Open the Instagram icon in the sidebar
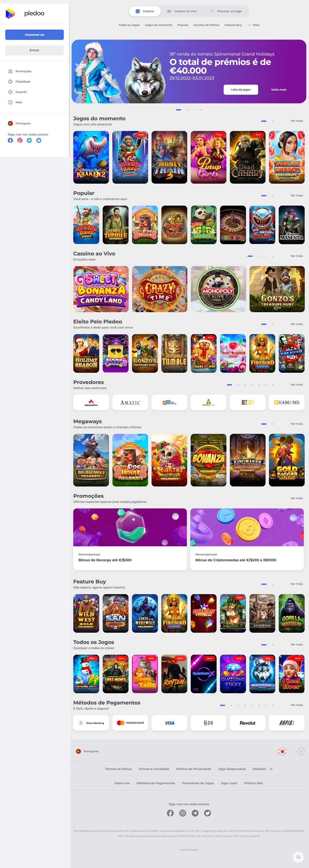This screenshot has width=309, height=868. point(20,141)
